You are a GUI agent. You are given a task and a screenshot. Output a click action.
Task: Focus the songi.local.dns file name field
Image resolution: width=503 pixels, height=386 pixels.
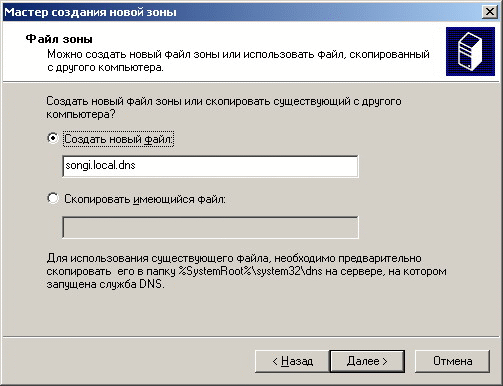coord(210,166)
